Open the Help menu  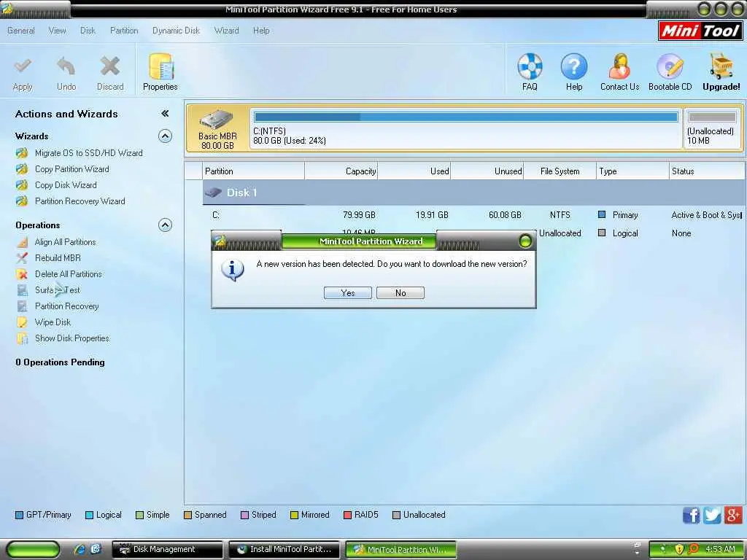261,31
